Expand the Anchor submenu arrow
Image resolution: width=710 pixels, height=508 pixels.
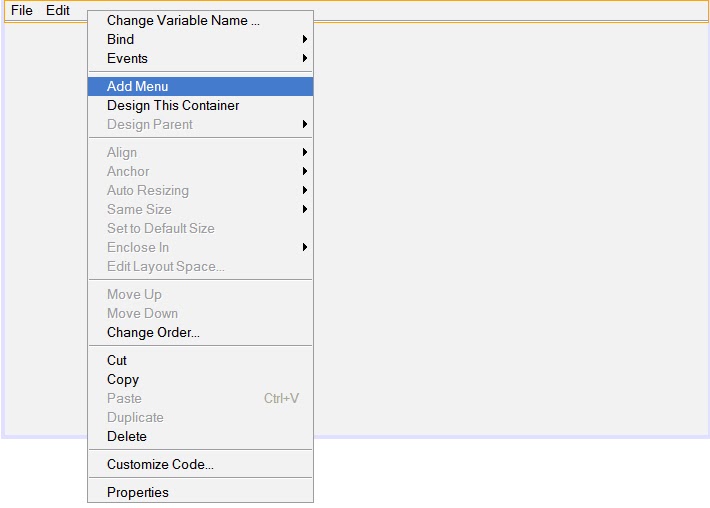pyautogui.click(x=304, y=171)
